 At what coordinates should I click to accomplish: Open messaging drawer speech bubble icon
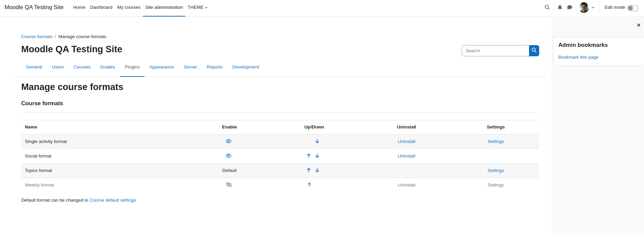coord(570,7)
